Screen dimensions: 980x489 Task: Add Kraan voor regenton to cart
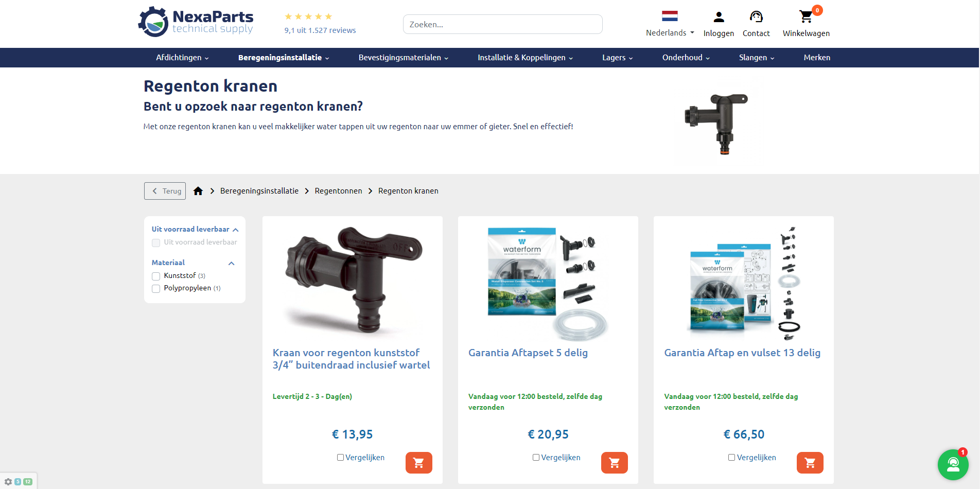click(419, 463)
